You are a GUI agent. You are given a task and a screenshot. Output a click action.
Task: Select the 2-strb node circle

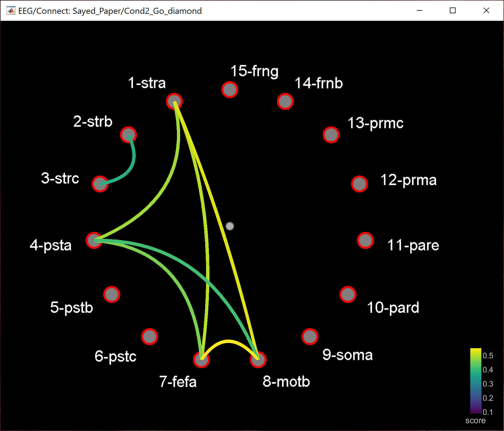128,135
